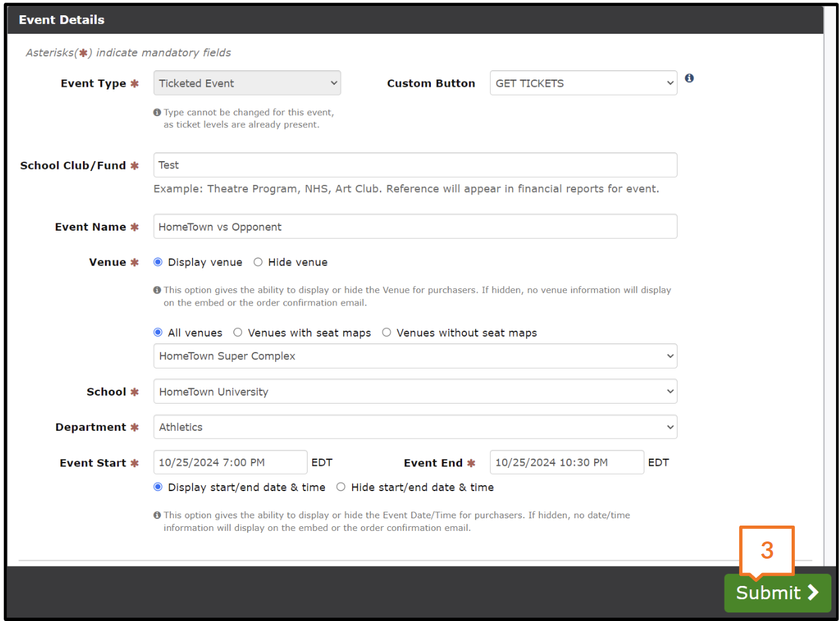This screenshot has height=621, width=840.
Task: Open the School dropdown
Action: pyautogui.click(x=415, y=392)
